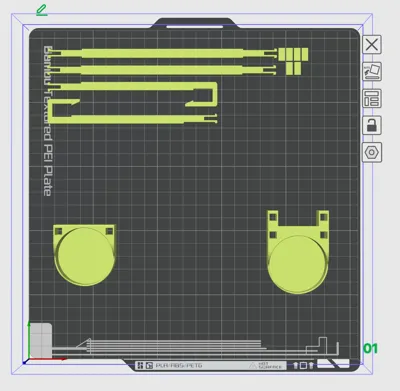Click the auto-orient objects plate icon
Image resolution: width=400 pixels, height=391 pixels.
tap(372, 71)
